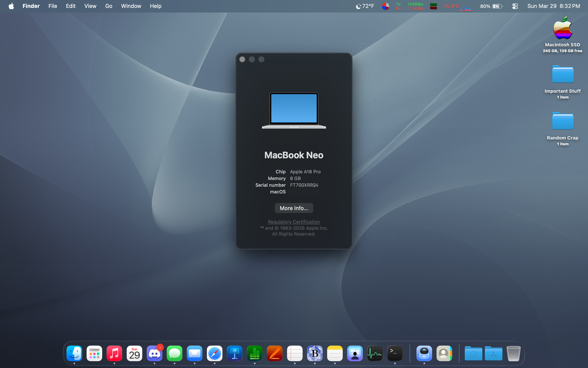Viewport: 588px width, 368px height.
Task: Click the 'All Rights Reserved.' text
Action: pyautogui.click(x=294, y=234)
